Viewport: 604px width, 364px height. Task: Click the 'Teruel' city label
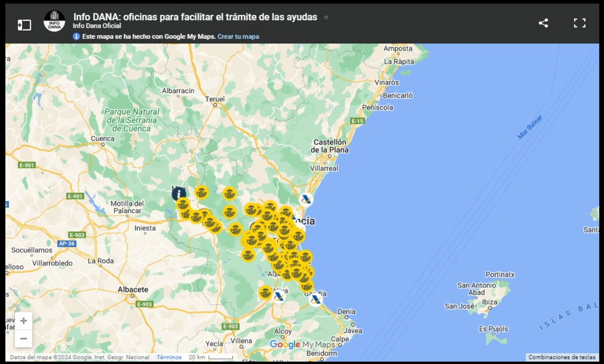(215, 99)
